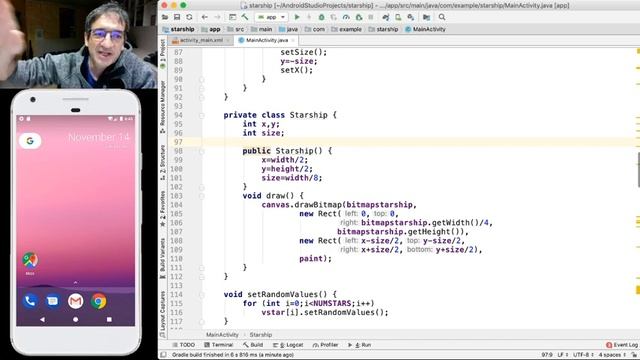Click the fold end marker at line 112
Viewport: 640px width, 360px height.
pyautogui.click(x=202, y=277)
